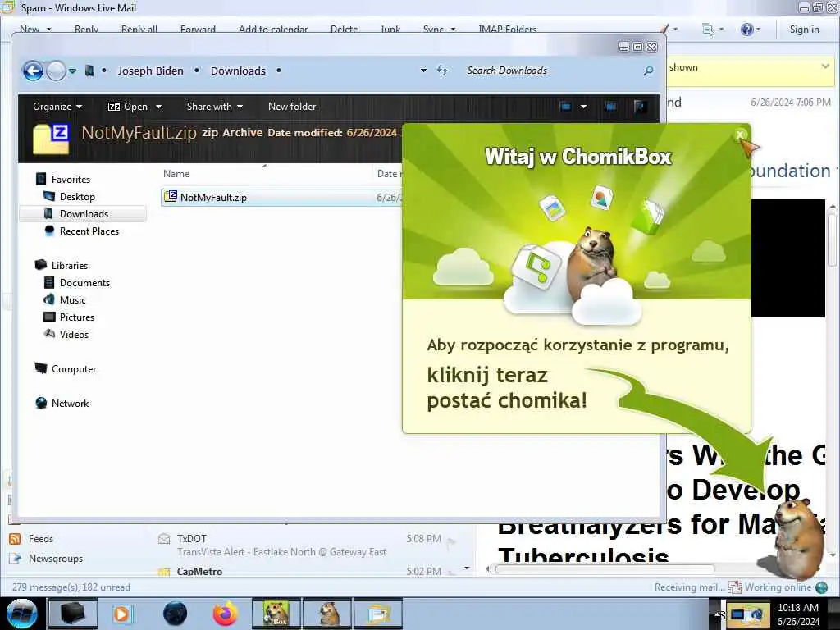This screenshot has height=630, width=840.
Task: Toggle the explorer preview pane
Action: 610,107
